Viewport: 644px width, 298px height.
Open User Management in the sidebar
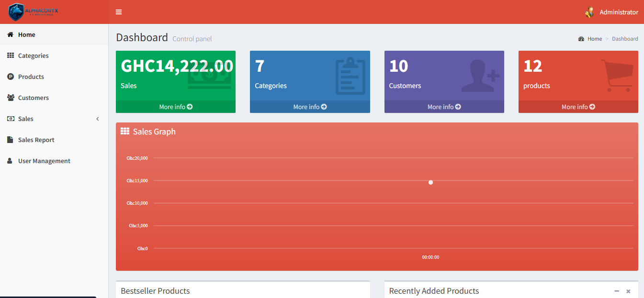click(54, 161)
